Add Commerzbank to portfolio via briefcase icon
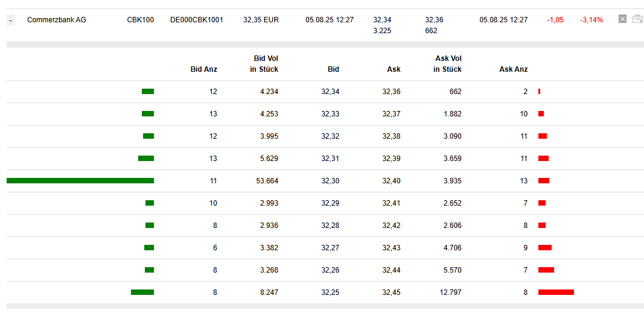Screen dimensions: 644x313 point(637,19)
